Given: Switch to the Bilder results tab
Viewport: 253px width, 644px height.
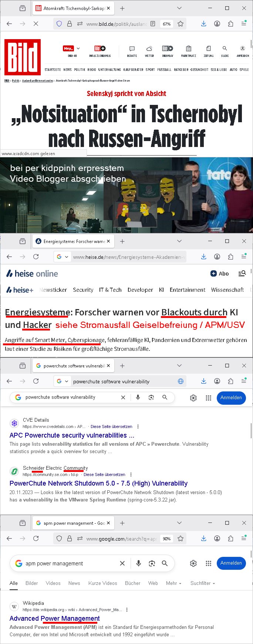Looking at the screenshot, I should point(31,583).
